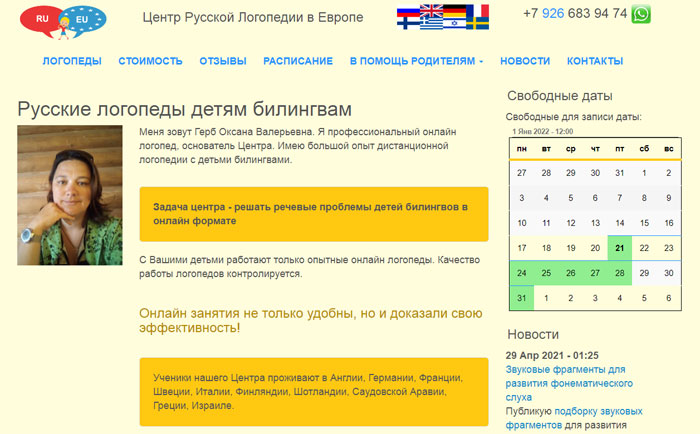Follow the подборку звуковых фрагментов link
The image size is (700, 434).
[x=598, y=411]
